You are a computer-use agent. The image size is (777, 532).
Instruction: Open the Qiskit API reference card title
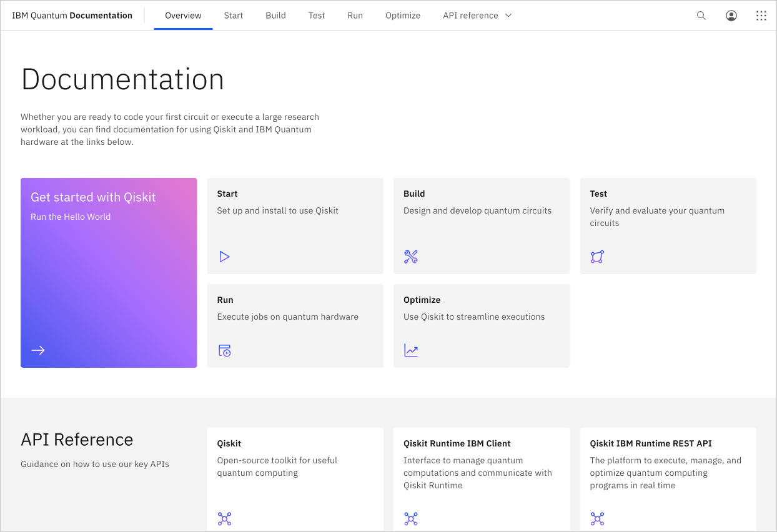[229, 443]
